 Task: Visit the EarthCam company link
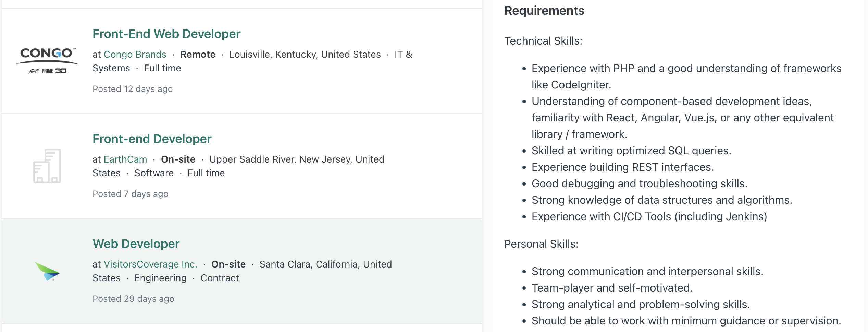(125, 159)
